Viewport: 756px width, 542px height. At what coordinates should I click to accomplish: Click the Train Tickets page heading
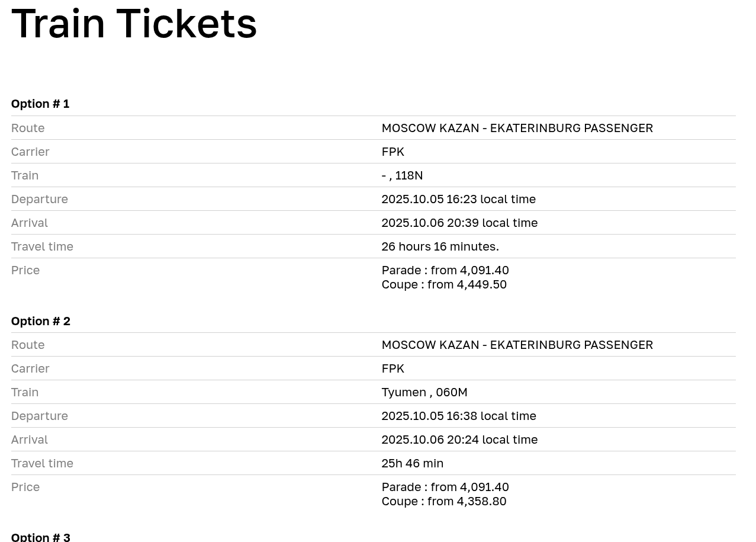coord(134,23)
